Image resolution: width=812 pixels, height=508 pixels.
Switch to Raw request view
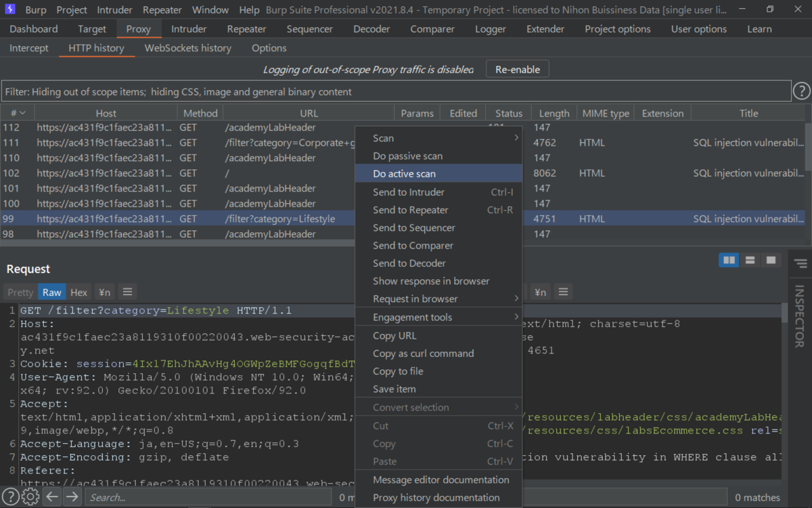click(52, 292)
